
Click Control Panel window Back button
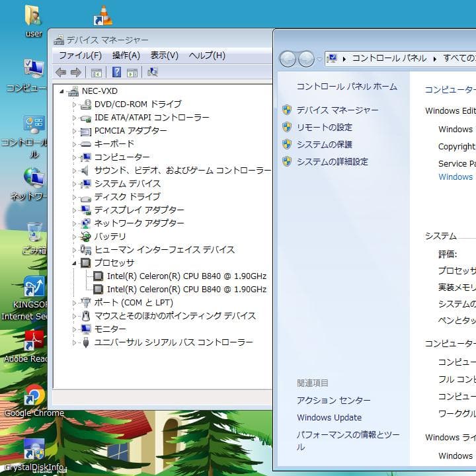coord(288,59)
